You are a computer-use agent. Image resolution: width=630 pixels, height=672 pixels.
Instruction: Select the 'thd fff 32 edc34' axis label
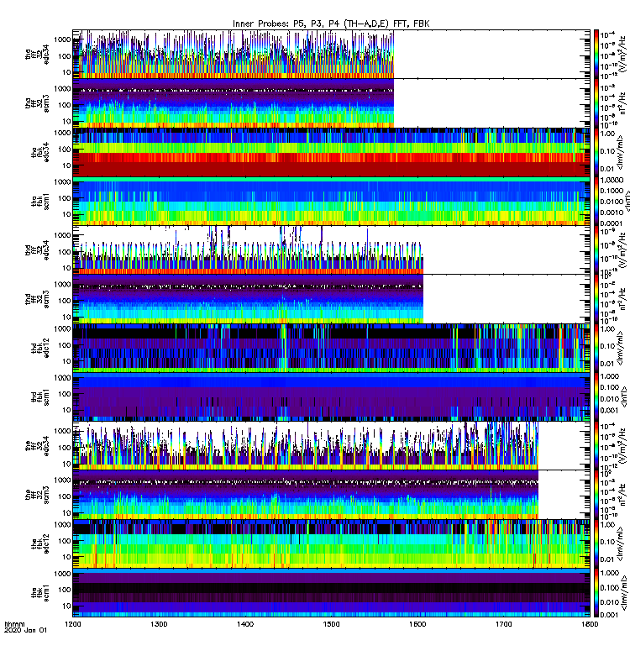pyautogui.click(x=37, y=250)
